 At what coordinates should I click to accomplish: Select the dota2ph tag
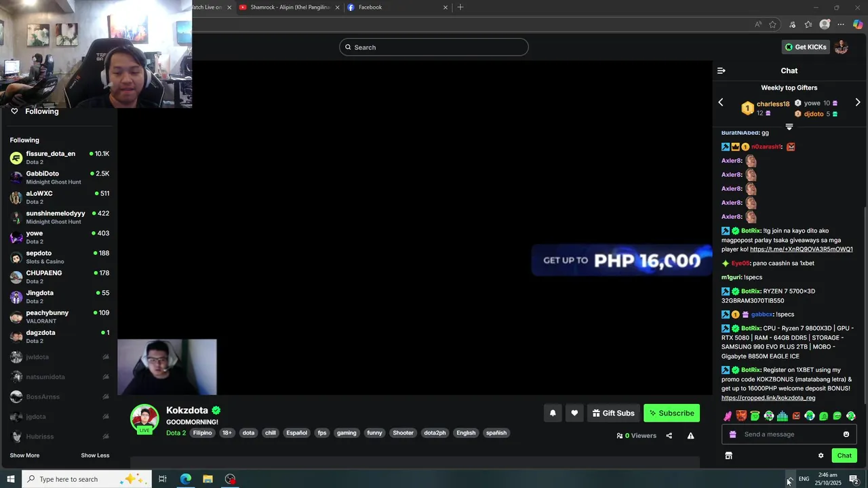click(x=435, y=433)
